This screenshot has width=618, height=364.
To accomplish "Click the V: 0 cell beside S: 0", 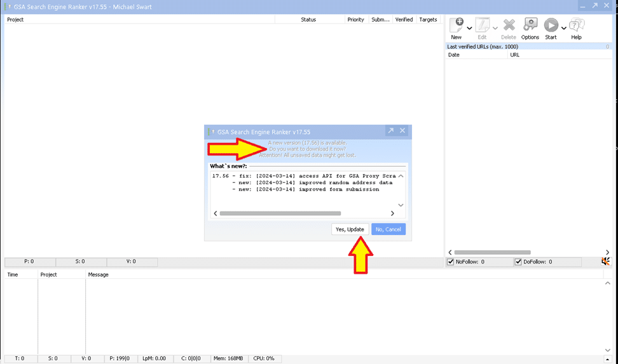I will click(x=132, y=262).
